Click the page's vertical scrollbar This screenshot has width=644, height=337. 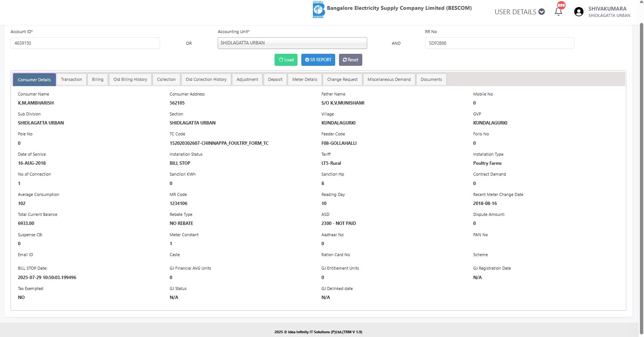pos(641,169)
